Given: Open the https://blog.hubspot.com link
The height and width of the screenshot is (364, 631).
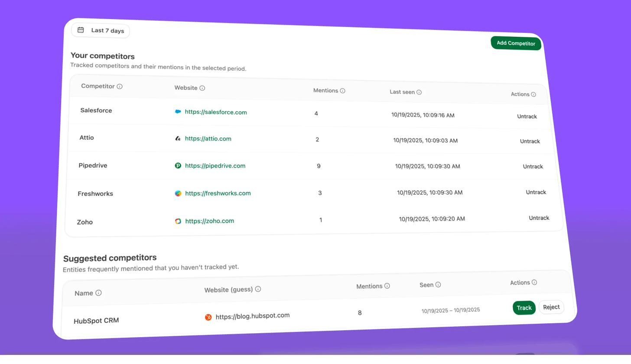Looking at the screenshot, I should (x=253, y=315).
